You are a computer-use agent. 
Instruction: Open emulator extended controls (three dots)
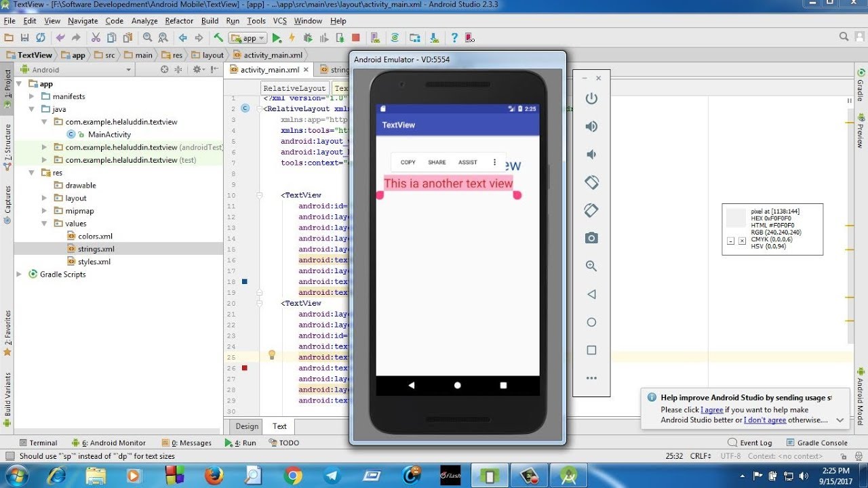coord(591,378)
